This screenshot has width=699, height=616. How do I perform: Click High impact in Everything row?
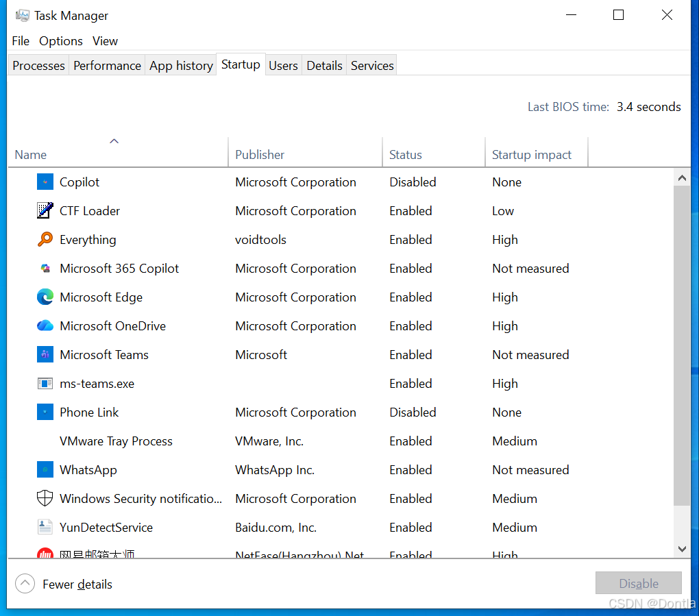click(x=505, y=240)
